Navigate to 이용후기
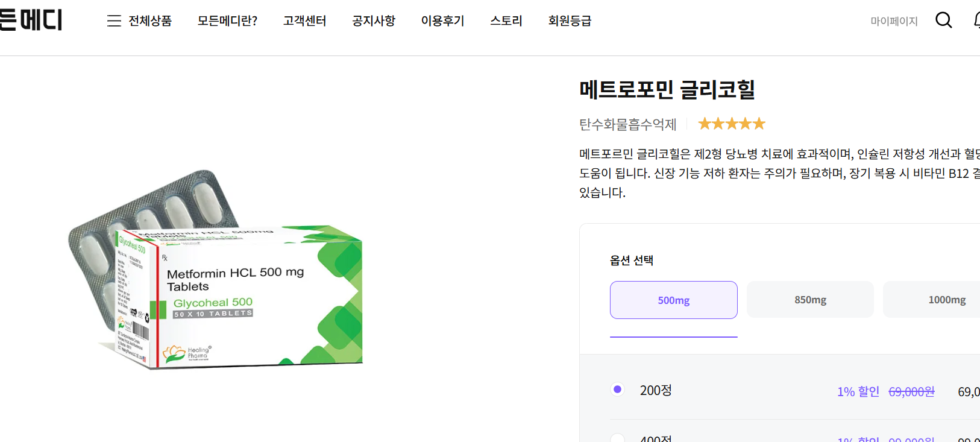 point(442,21)
